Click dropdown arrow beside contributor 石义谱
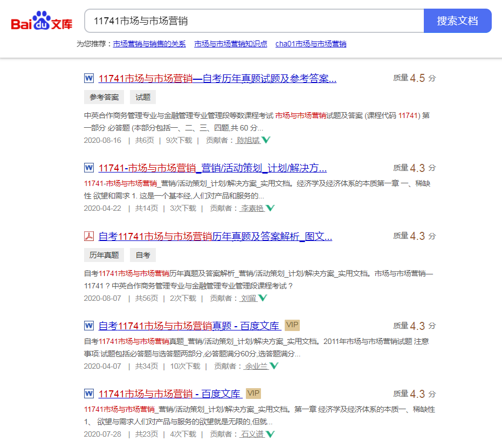 (270, 433)
